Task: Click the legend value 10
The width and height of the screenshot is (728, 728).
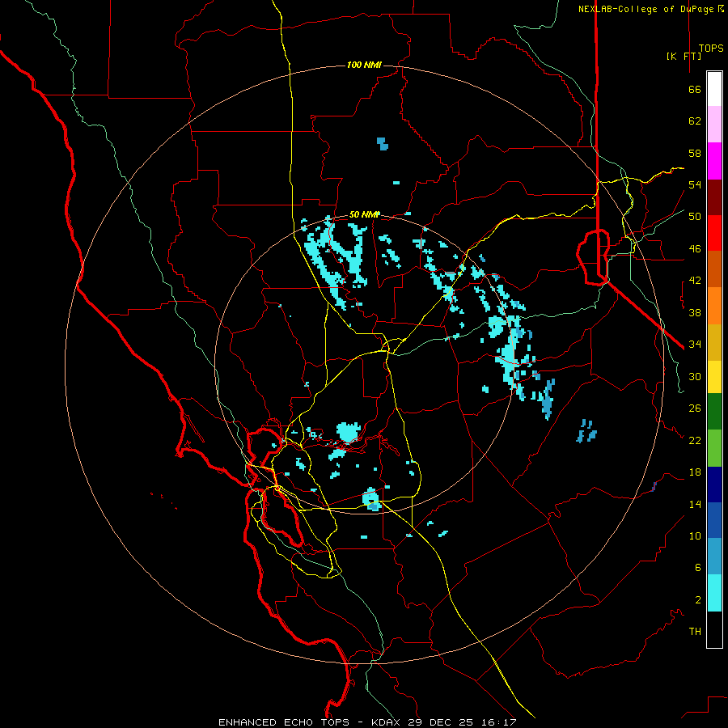Action: pyautogui.click(x=695, y=536)
